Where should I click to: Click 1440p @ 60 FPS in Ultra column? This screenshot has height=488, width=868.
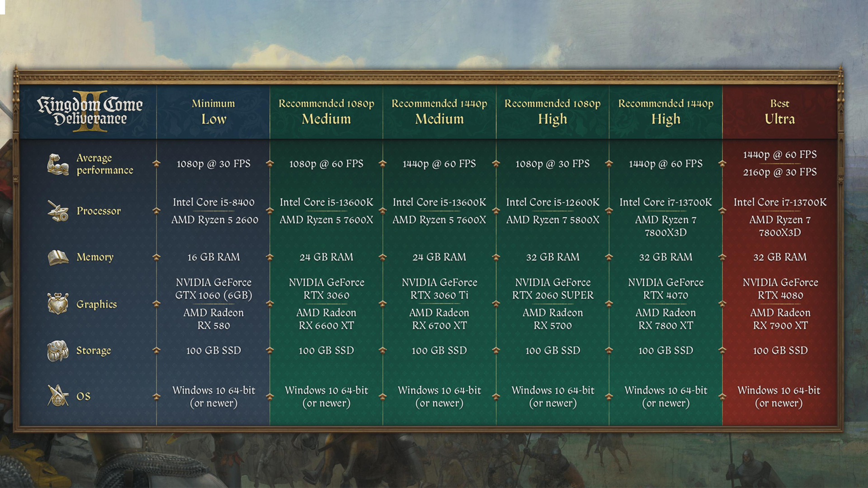click(x=780, y=155)
